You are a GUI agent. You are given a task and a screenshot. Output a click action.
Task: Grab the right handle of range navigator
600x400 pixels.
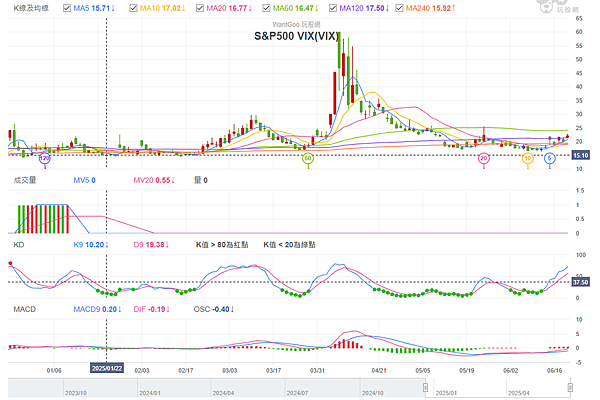coord(570,387)
